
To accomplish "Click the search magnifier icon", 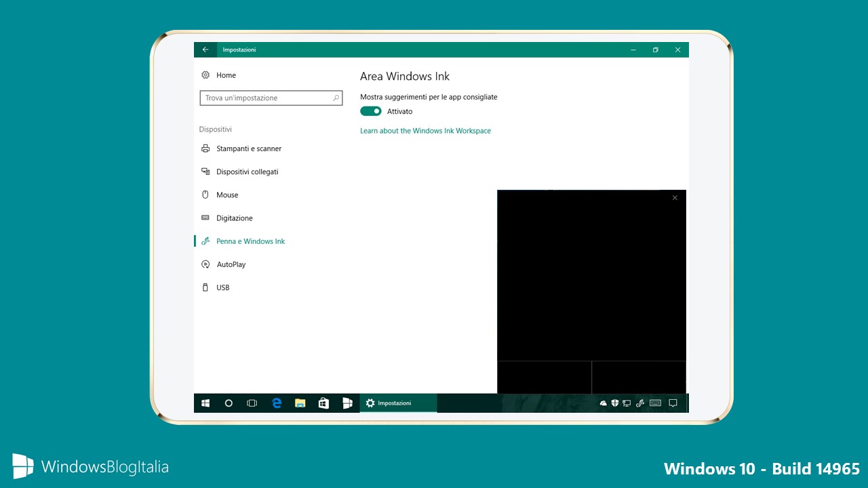I will click(336, 98).
